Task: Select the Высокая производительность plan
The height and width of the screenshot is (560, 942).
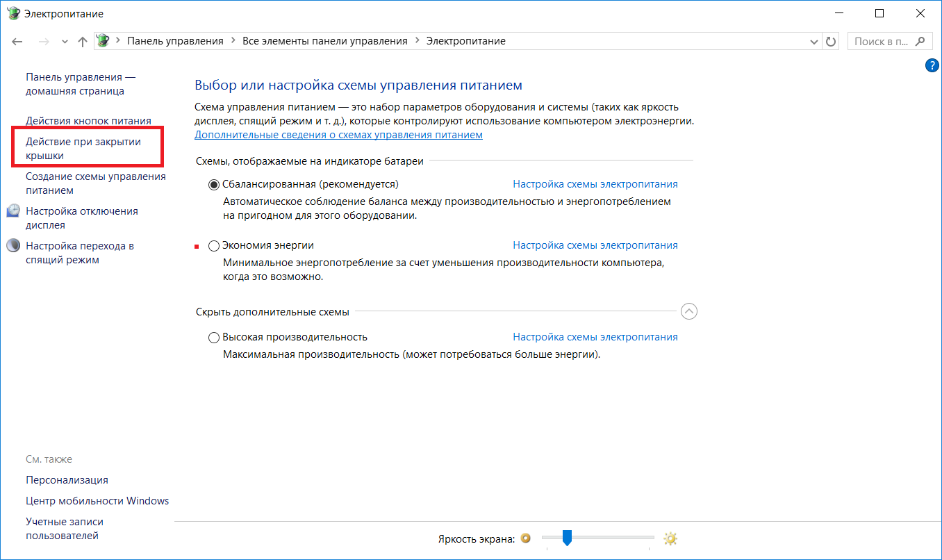Action: (214, 338)
